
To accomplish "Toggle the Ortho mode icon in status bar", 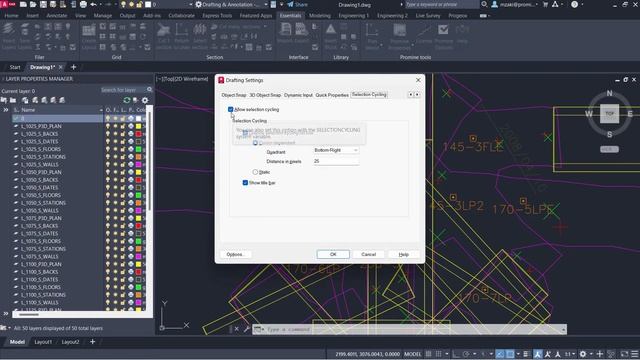I will 456,354.
